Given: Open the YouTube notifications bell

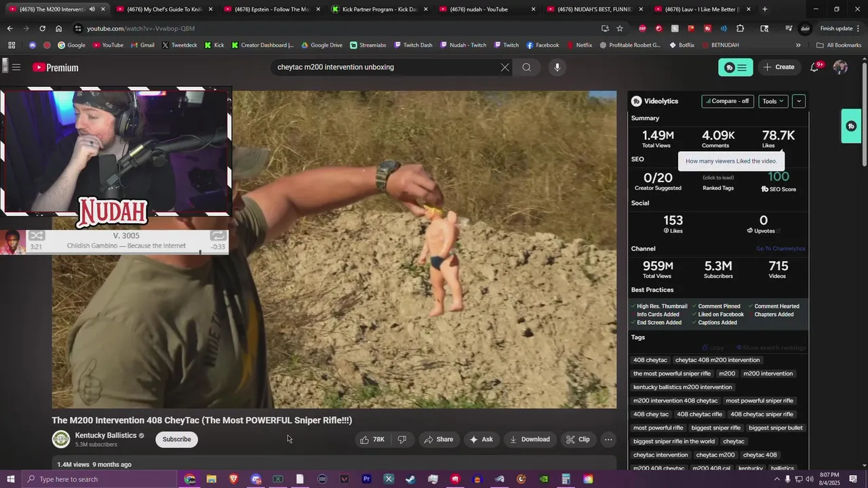Looking at the screenshot, I should (x=814, y=67).
